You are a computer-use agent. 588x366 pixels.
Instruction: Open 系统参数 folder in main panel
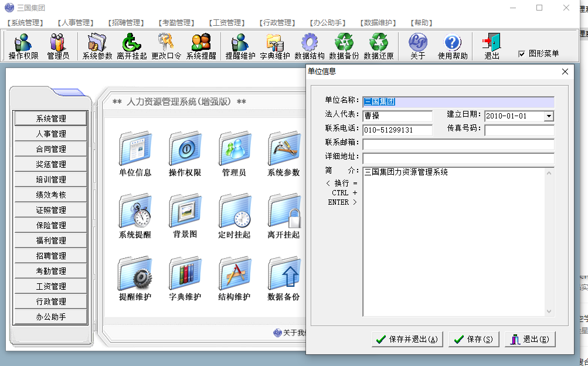point(284,154)
